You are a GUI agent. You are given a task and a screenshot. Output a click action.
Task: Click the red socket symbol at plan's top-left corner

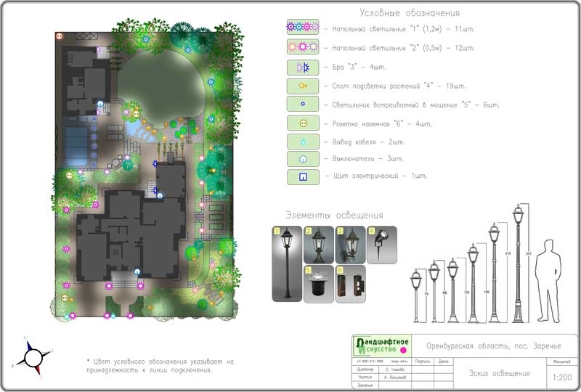60,36
